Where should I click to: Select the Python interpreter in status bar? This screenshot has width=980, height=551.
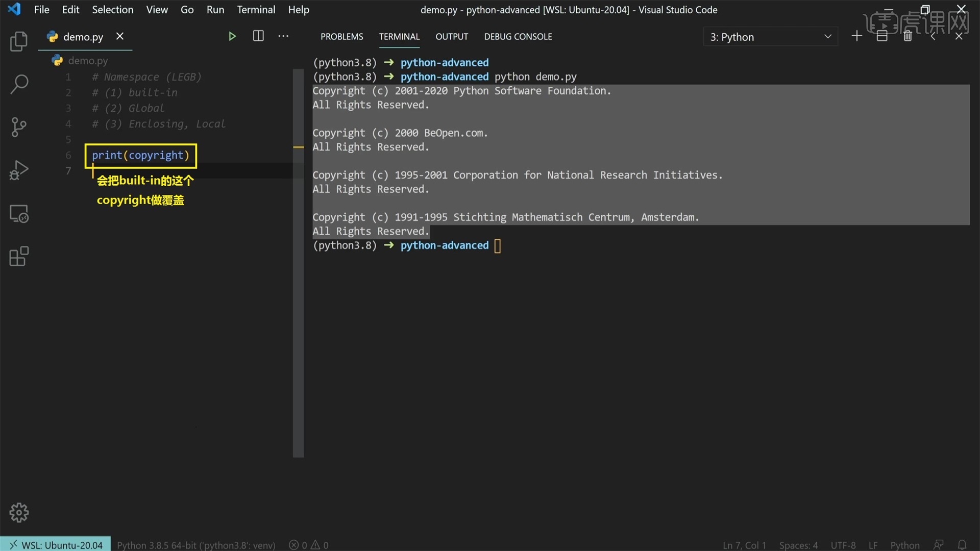[x=195, y=544]
